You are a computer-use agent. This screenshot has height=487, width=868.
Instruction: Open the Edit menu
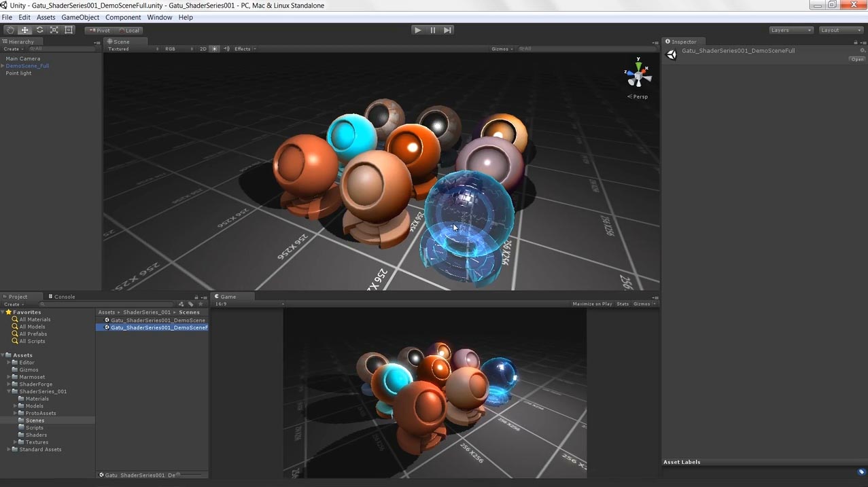coord(24,18)
